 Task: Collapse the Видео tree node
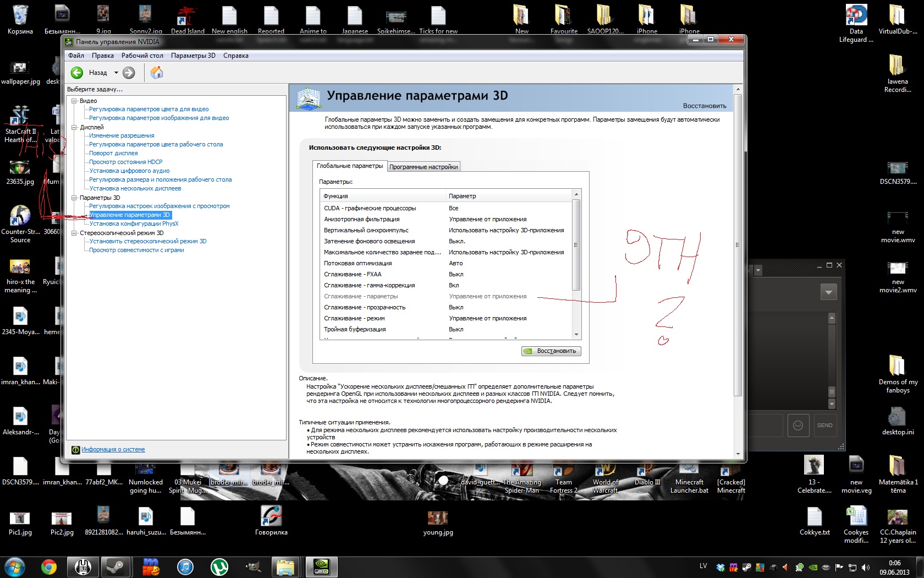tap(74, 101)
